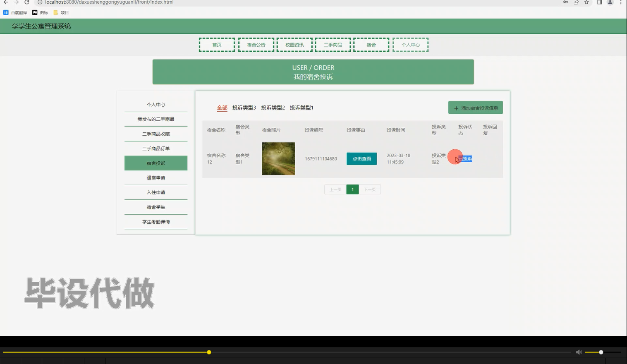
Task: Click the browser back arrow
Action: coord(6,2)
